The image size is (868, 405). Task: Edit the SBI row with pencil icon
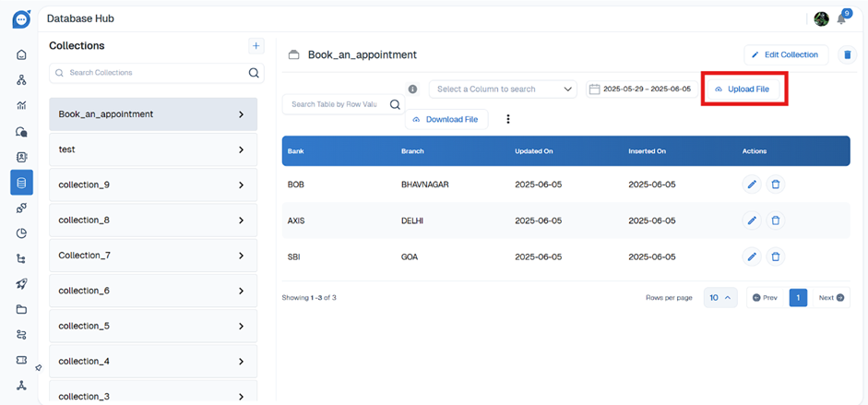(752, 256)
